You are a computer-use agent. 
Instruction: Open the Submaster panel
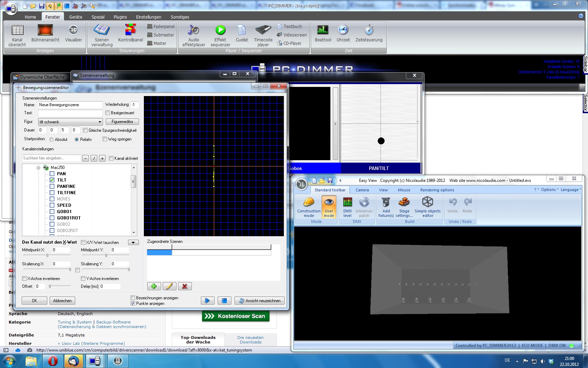coord(160,35)
